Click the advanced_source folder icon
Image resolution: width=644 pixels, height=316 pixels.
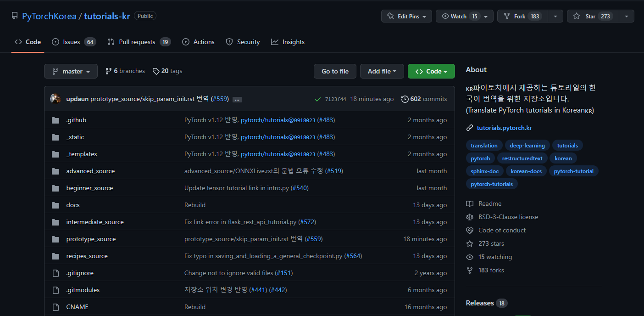(x=56, y=171)
